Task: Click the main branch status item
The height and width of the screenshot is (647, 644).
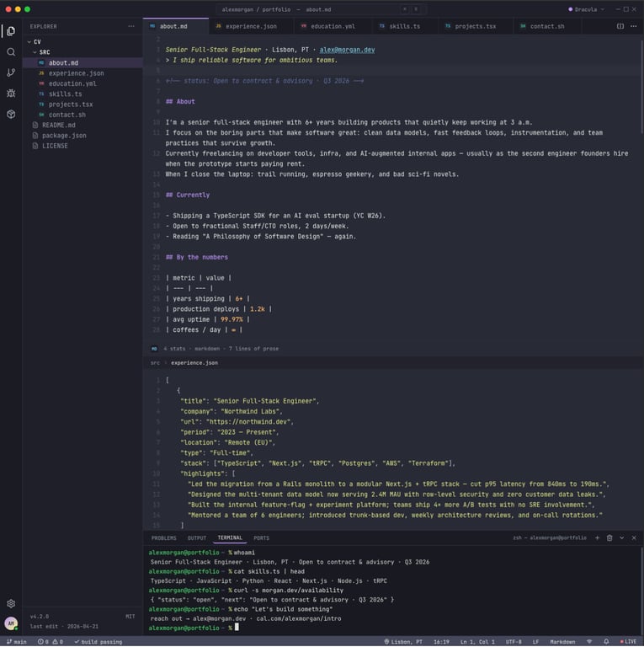Action: (17, 642)
